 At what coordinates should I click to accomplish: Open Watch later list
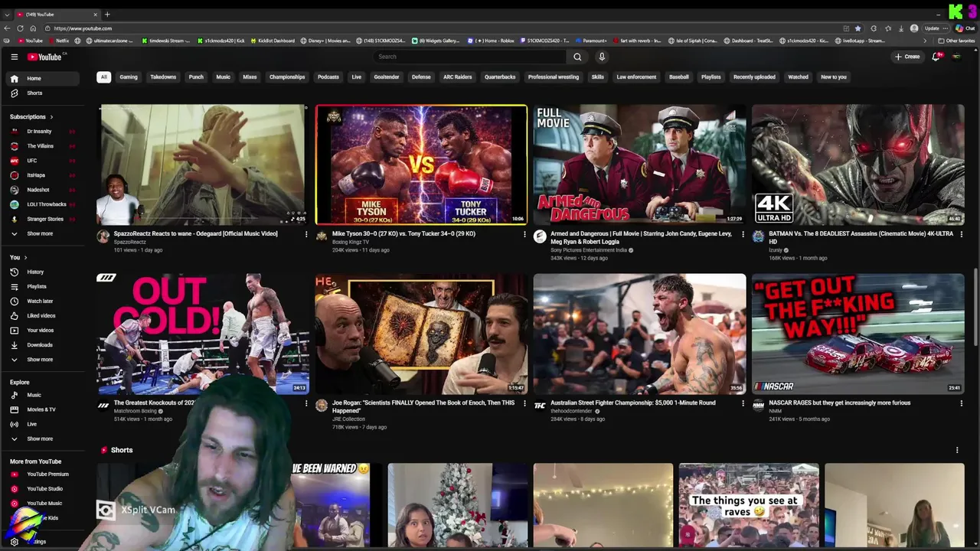[x=43, y=301]
